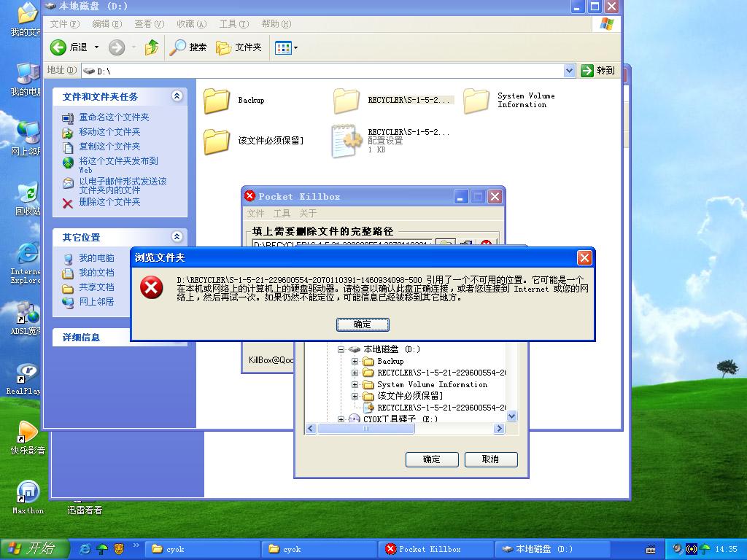Viewport: 747px width, 560px height.
Task: Click 重命名这个文件夹 task link
Action: pyautogui.click(x=114, y=117)
